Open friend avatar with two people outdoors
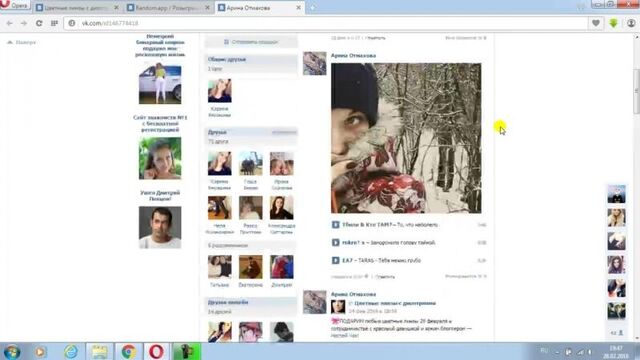 pos(251,163)
